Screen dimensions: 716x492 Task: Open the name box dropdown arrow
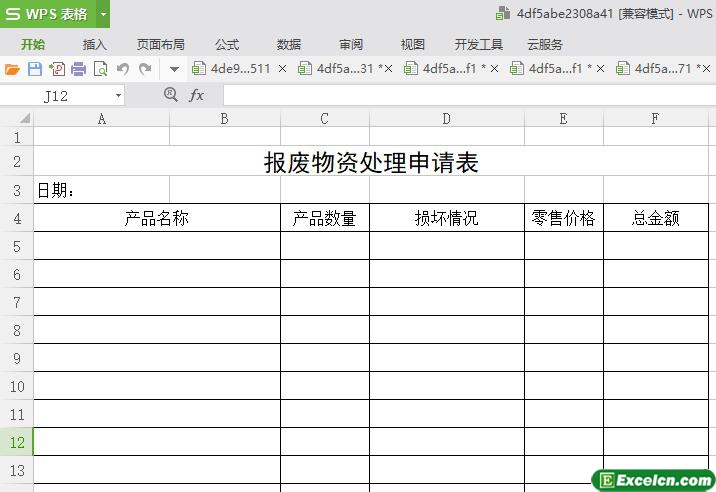(x=118, y=95)
